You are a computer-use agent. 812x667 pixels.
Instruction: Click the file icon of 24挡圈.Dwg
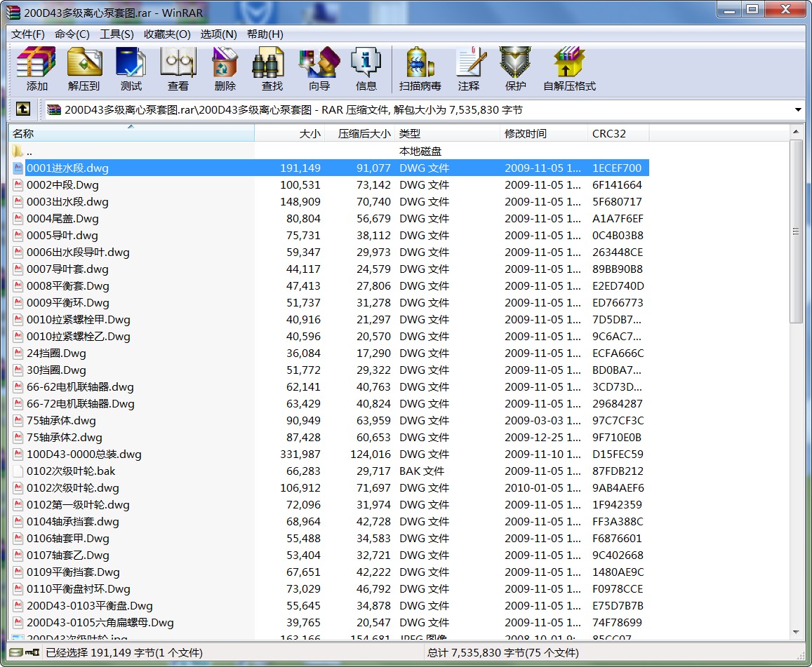tap(18, 353)
